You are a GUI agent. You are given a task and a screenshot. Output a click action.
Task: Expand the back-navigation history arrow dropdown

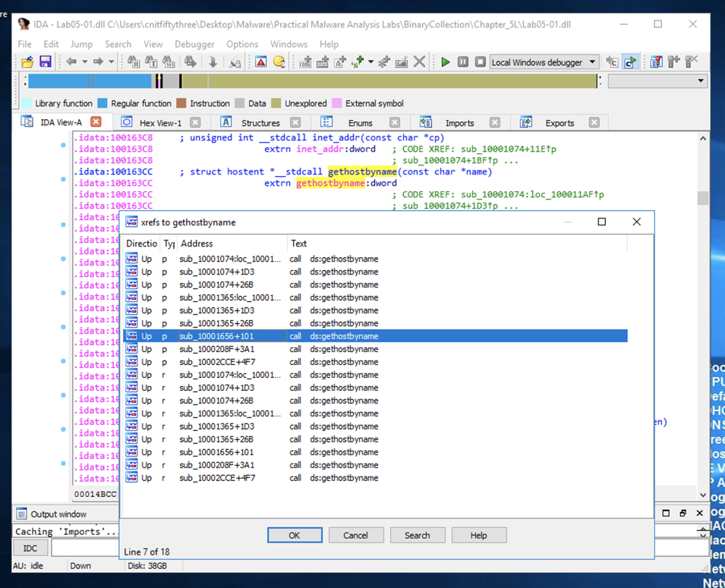click(85, 62)
